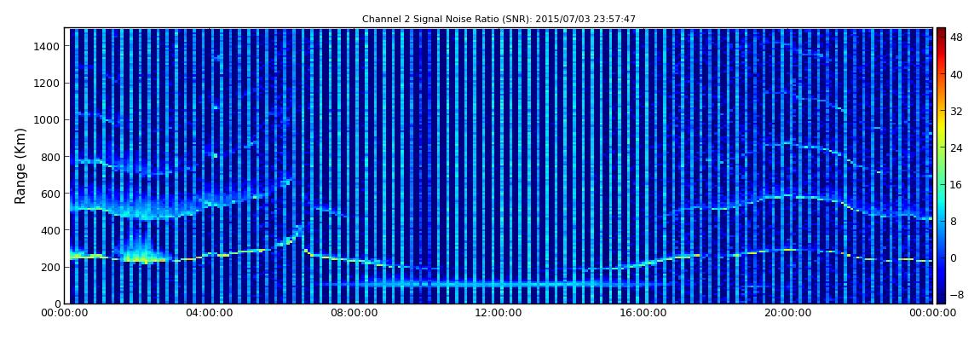Click the SNR colorbar gradient strip

coord(941,165)
